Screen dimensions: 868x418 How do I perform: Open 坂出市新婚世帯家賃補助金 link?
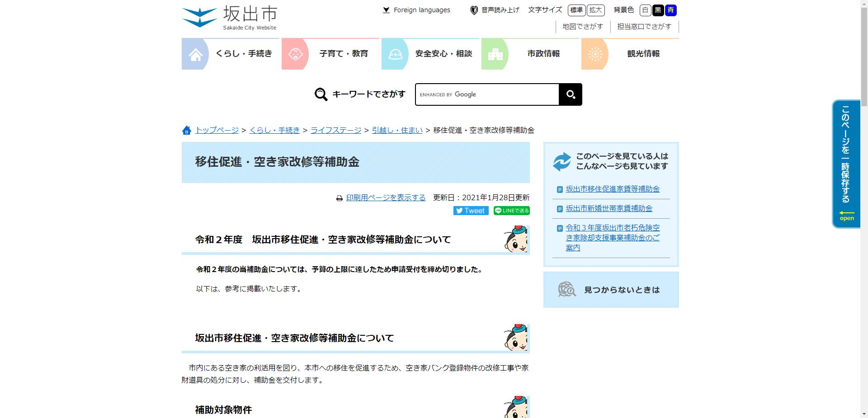pos(609,208)
